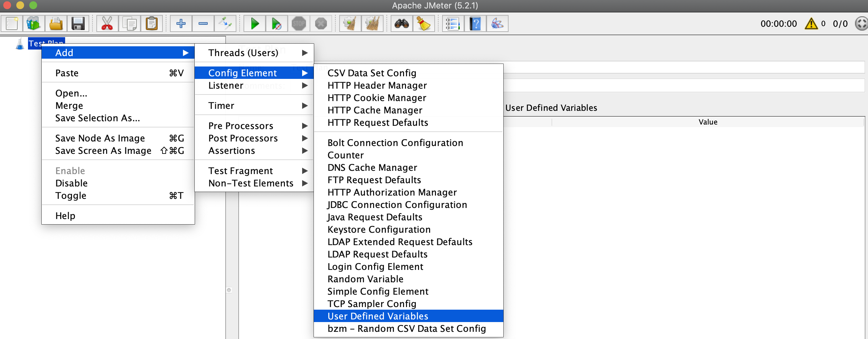Add CSV Data Set Config element

pos(409,73)
